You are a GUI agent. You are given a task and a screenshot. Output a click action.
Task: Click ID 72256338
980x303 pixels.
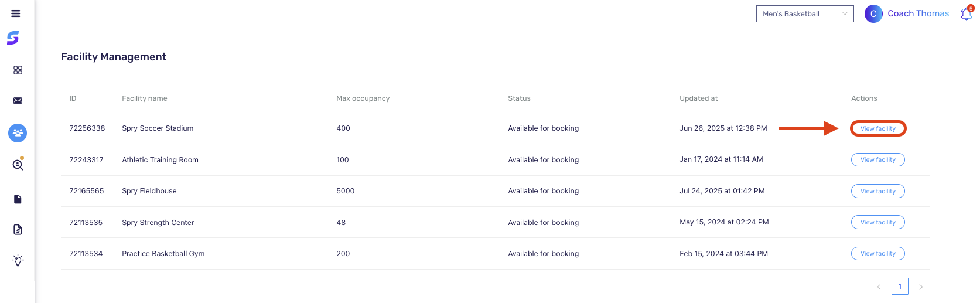pyautogui.click(x=87, y=128)
